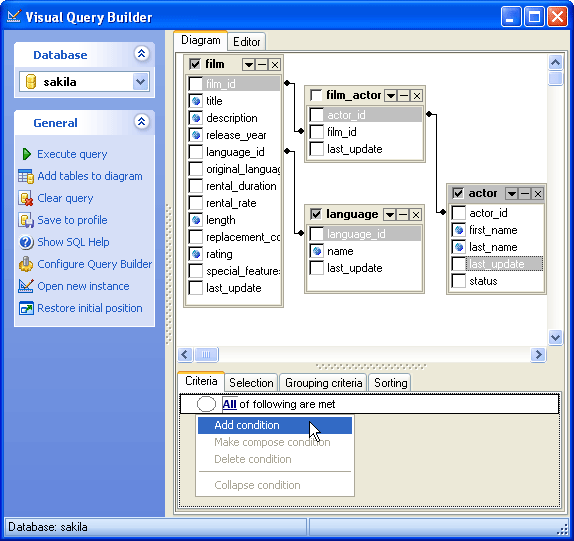Toggle the language name field checkbox
The width and height of the screenshot is (574, 541).
(317, 251)
